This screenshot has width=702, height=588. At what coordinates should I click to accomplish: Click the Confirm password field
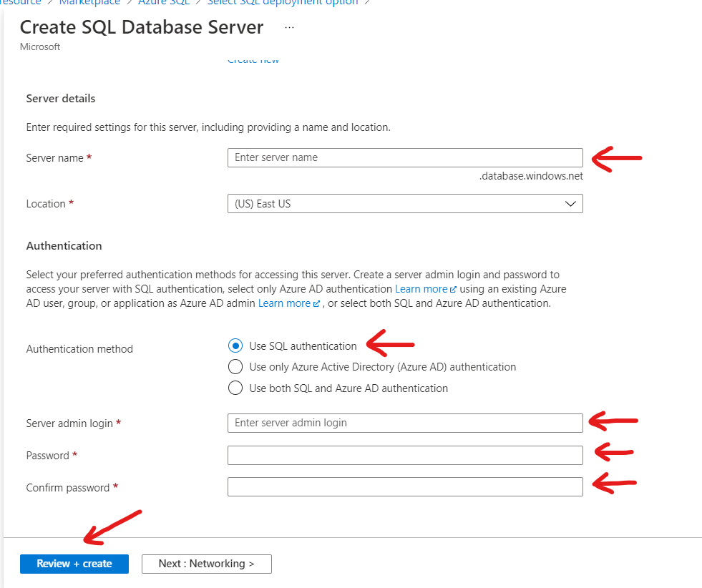click(404, 486)
